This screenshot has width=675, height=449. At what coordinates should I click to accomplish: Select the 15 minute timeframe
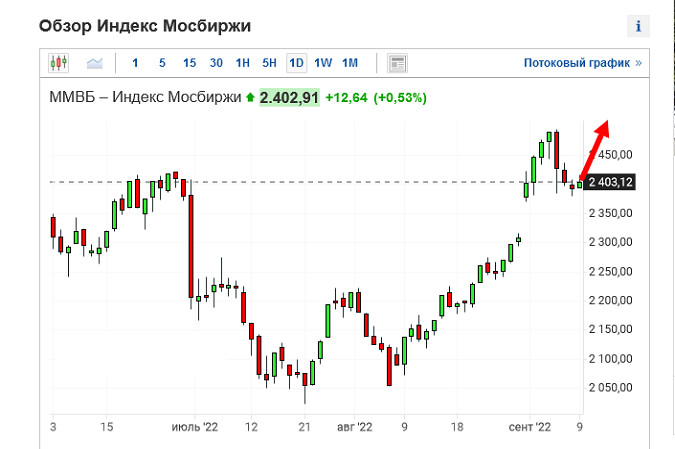189,63
